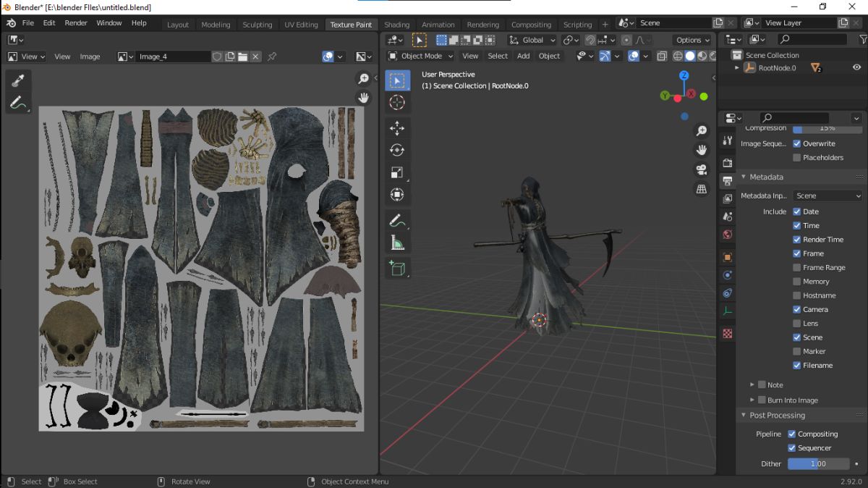Hide RootNode.0 using the eye icon

pos(856,67)
